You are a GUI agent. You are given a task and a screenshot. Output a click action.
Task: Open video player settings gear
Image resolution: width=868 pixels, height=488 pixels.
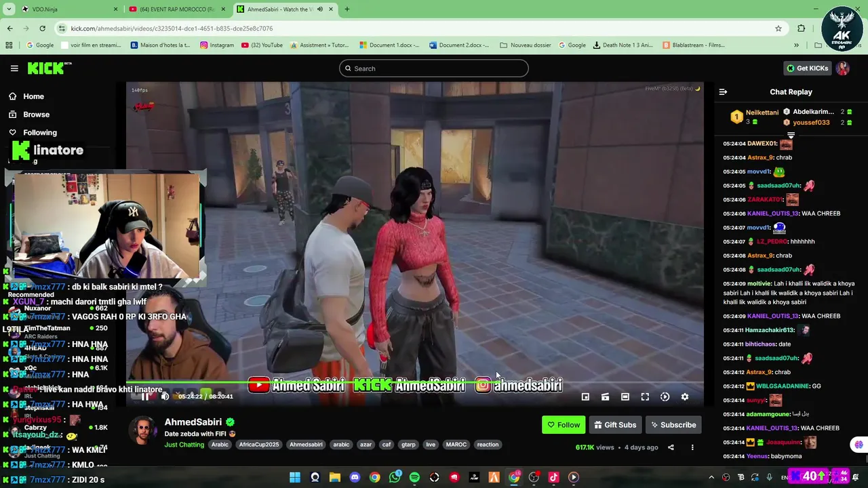click(x=685, y=396)
